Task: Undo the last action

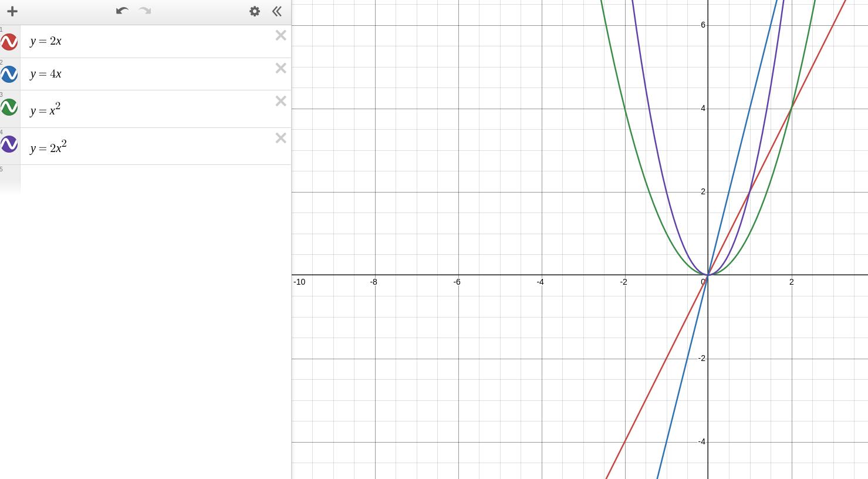Action: click(122, 11)
